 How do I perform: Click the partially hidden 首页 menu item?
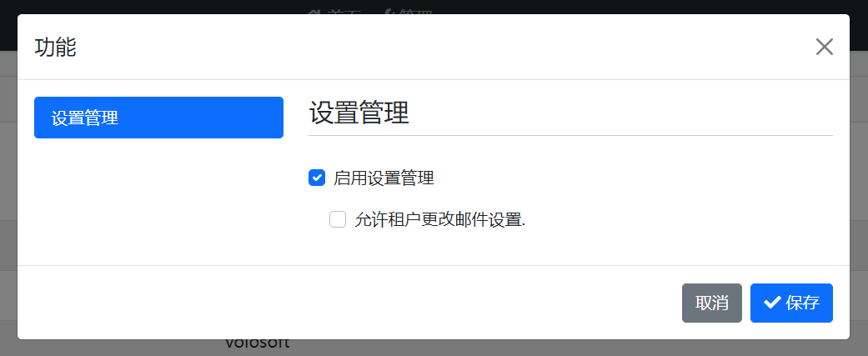(344, 13)
